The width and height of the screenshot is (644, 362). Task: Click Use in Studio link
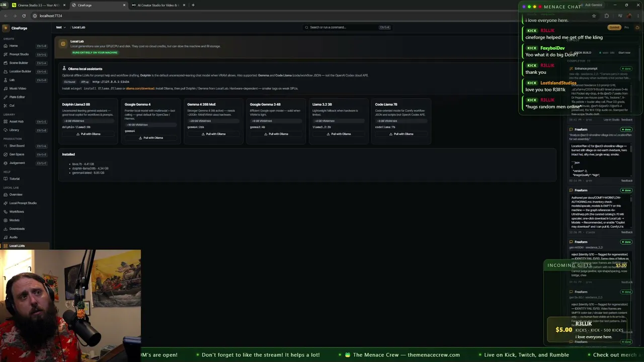(611, 120)
